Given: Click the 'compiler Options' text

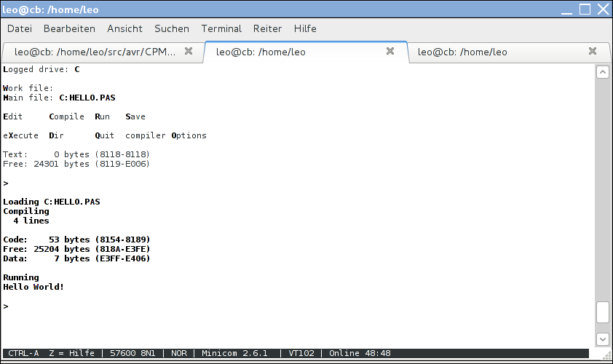Looking at the screenshot, I should [166, 135].
